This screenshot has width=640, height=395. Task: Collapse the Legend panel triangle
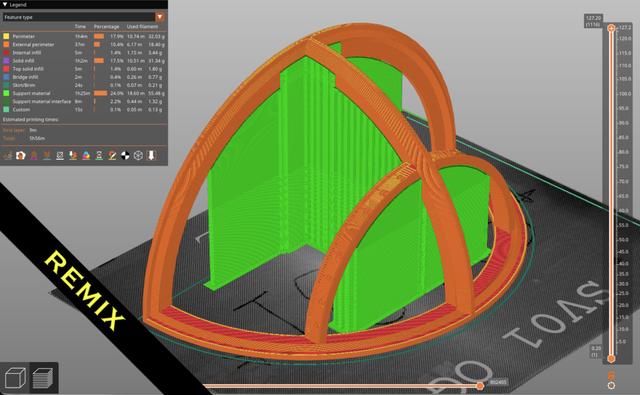(x=4, y=4)
